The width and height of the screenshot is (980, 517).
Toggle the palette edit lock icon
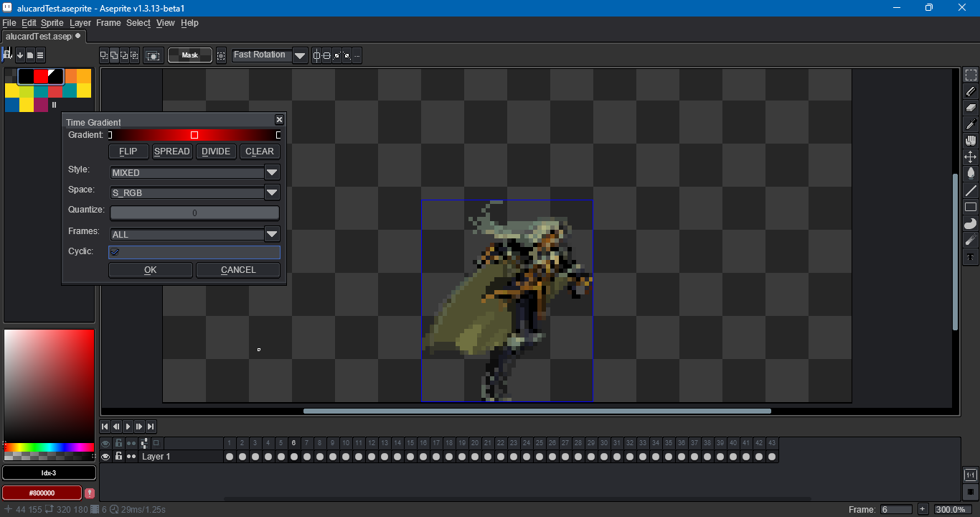[x=7, y=55]
